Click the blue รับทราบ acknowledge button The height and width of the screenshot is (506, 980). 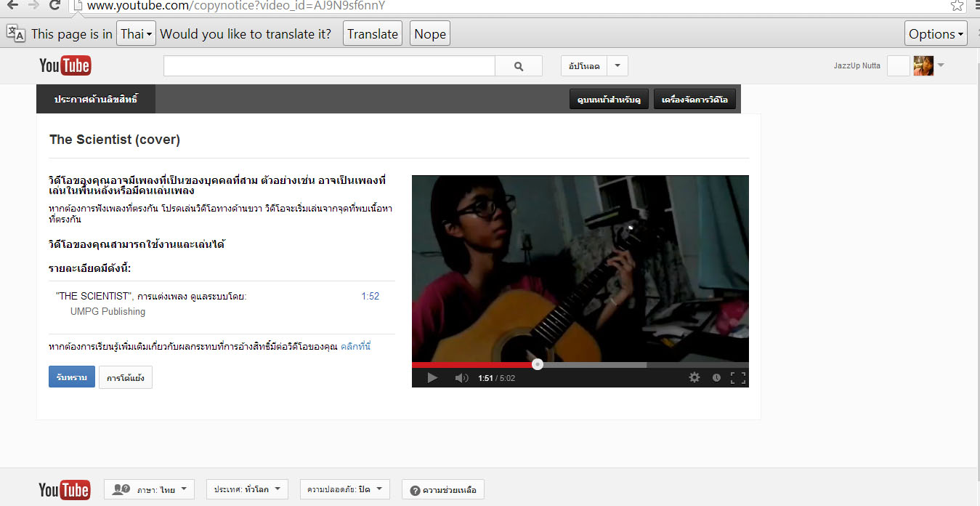[72, 377]
